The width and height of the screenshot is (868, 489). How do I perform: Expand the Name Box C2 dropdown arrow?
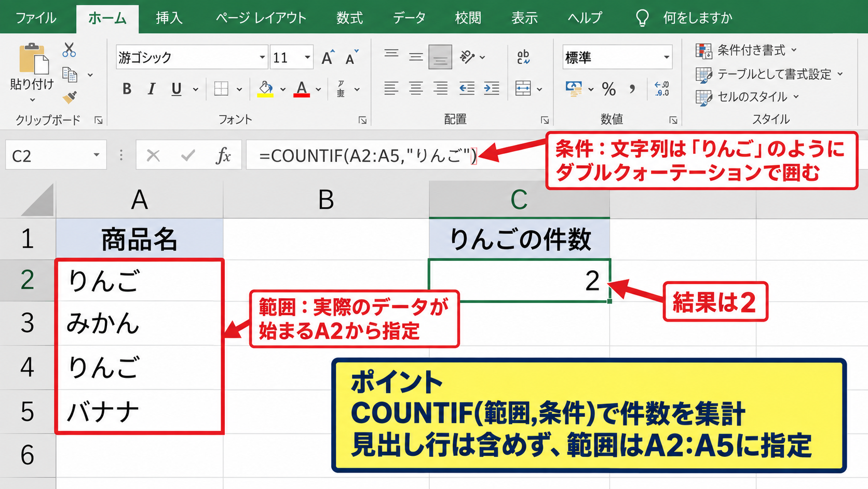click(96, 155)
